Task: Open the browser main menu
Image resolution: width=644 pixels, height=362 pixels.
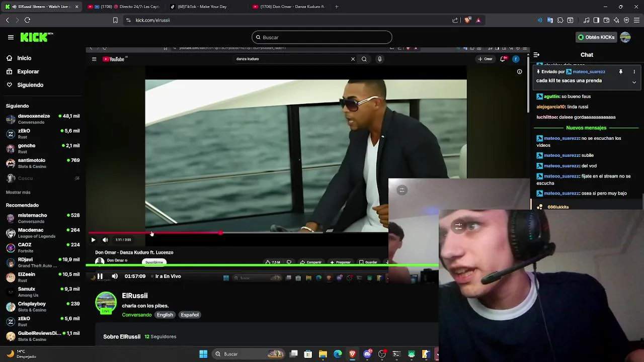Action: (636, 20)
